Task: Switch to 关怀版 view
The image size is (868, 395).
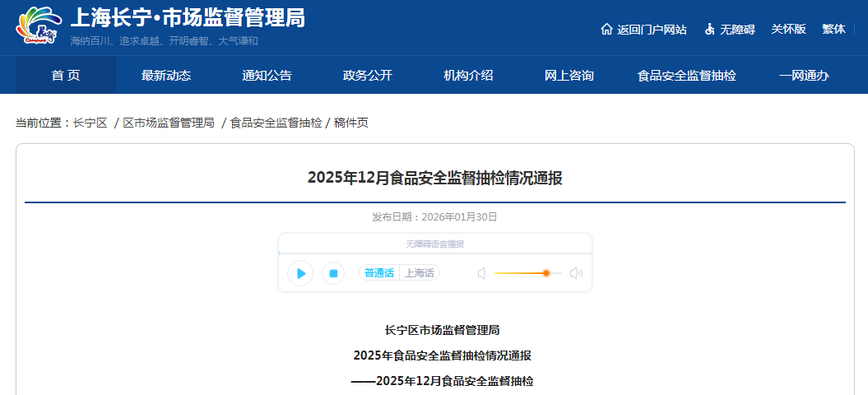Action: [x=788, y=29]
